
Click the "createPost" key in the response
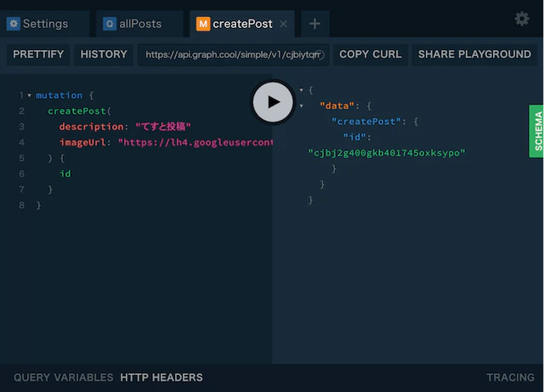point(366,122)
